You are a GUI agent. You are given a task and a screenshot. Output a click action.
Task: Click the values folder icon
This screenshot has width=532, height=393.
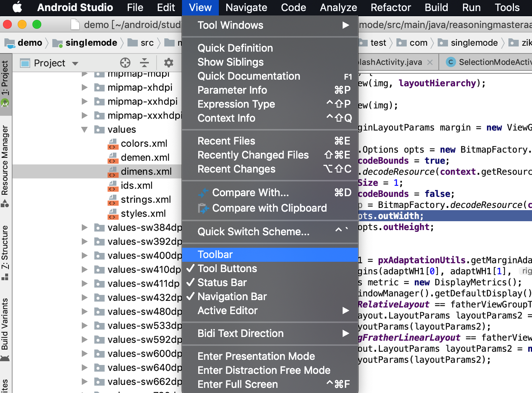tap(99, 129)
